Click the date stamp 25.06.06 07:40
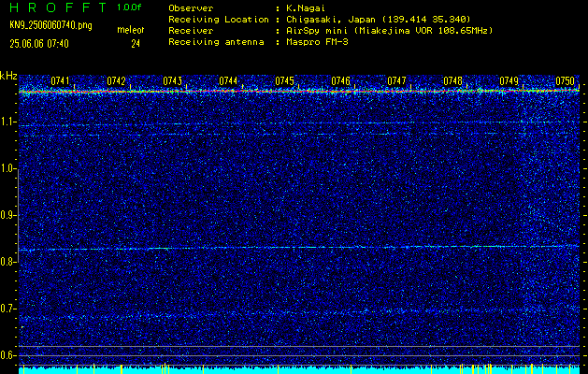This screenshot has width=588, height=374. click(39, 44)
